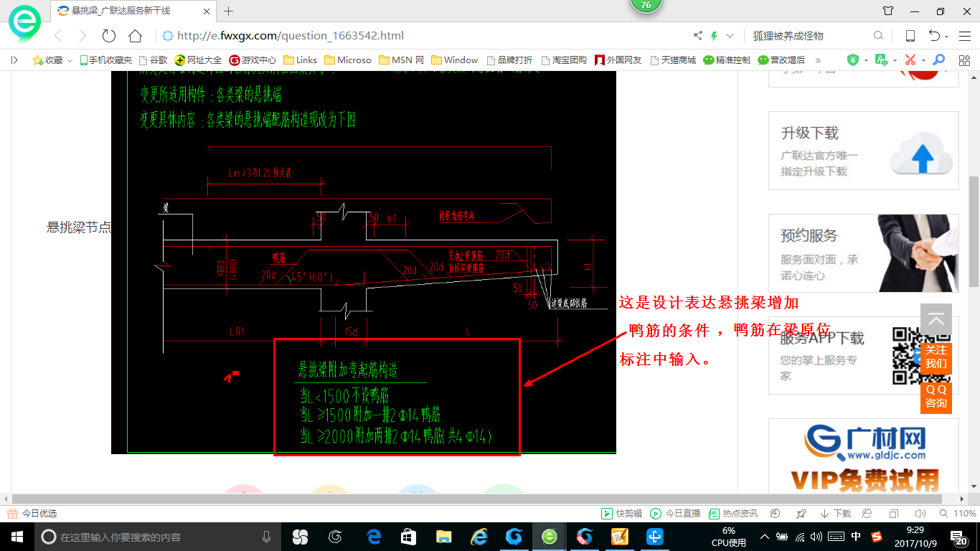Image resolution: width=980 pixels, height=551 pixels.
Task: Open the 精准控制 bookmark
Action: pyautogui.click(x=727, y=60)
